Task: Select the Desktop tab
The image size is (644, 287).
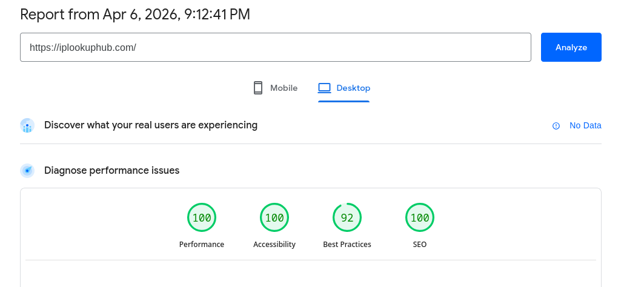Action: (344, 88)
